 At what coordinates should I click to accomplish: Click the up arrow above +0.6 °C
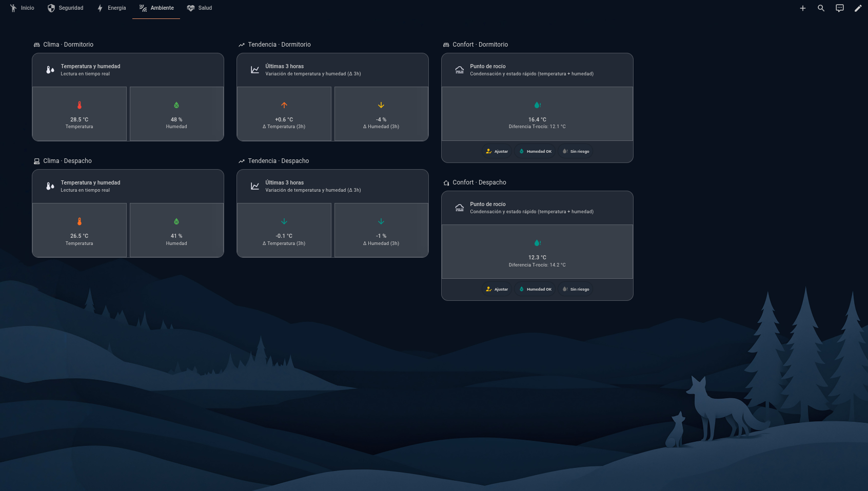[x=284, y=105]
